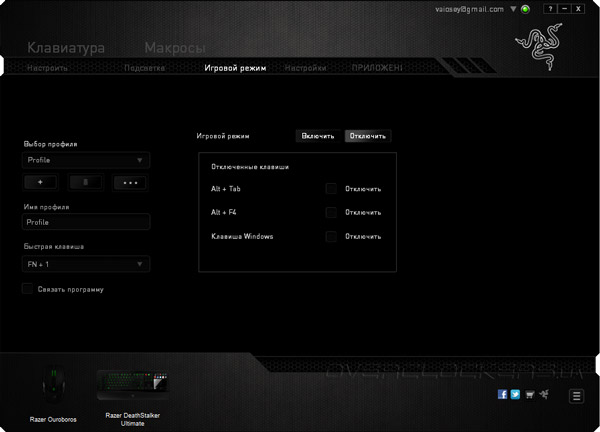Image resolution: width=600 pixels, height=432 pixels.
Task: Open the ПРИЛОЖЕНИ subtab
Action: pyautogui.click(x=377, y=68)
